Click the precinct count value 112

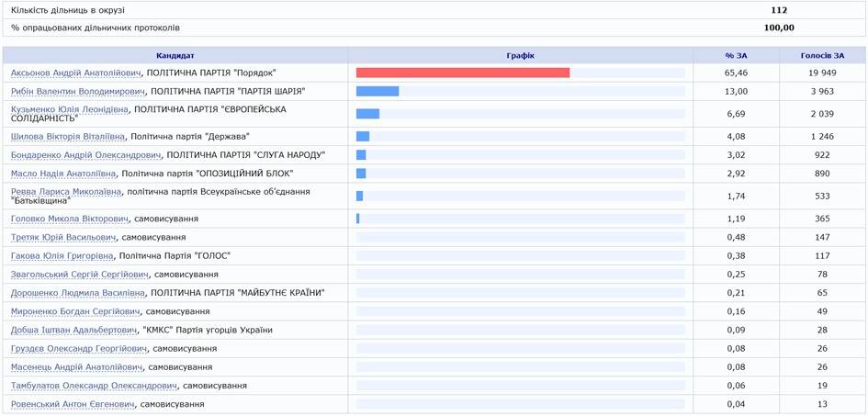779,10
